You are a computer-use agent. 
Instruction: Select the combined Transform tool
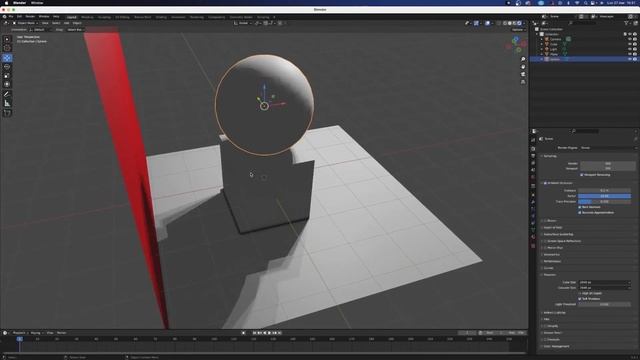pos(7,84)
